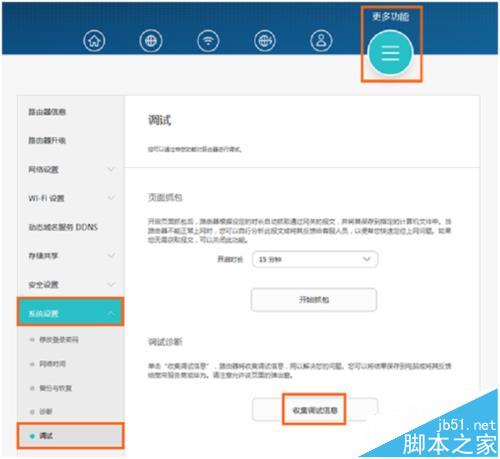Expand the 安全设置 section chevron
500x459 pixels.
point(111,284)
